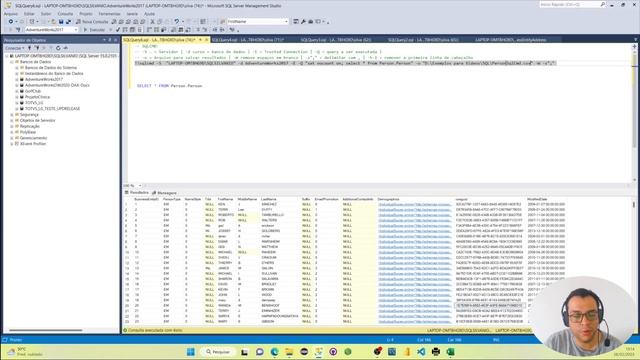Close the active SQLQuery tab
The height and width of the screenshot is (360, 640).
(206, 40)
